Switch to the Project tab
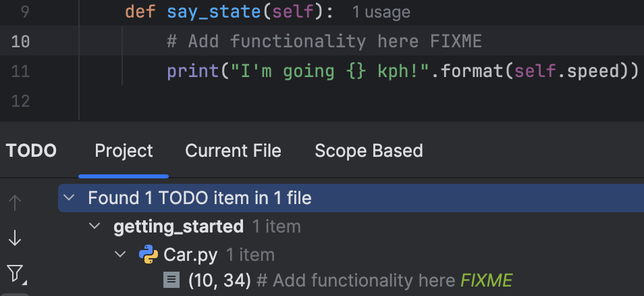The image size is (644, 296). [124, 150]
